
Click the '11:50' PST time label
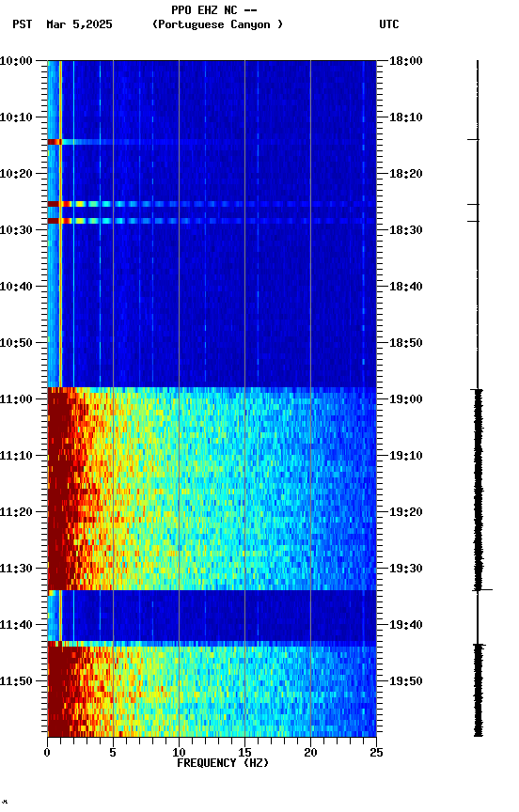click(x=16, y=682)
